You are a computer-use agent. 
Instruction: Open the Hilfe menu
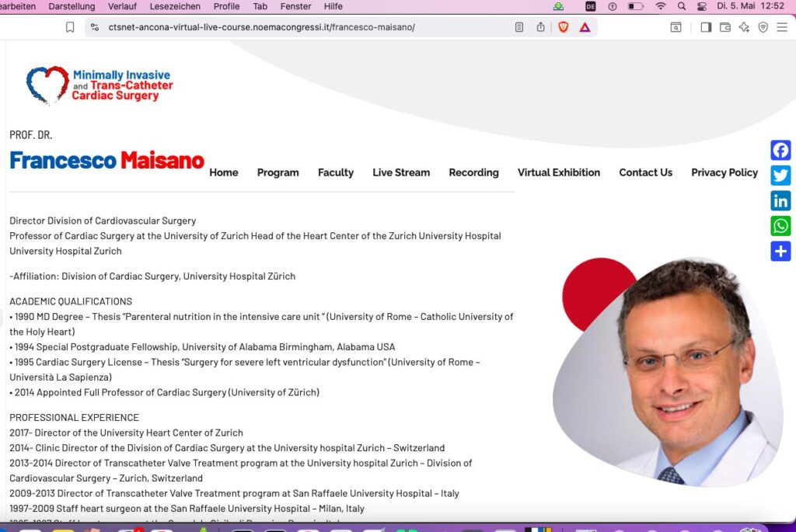point(333,6)
